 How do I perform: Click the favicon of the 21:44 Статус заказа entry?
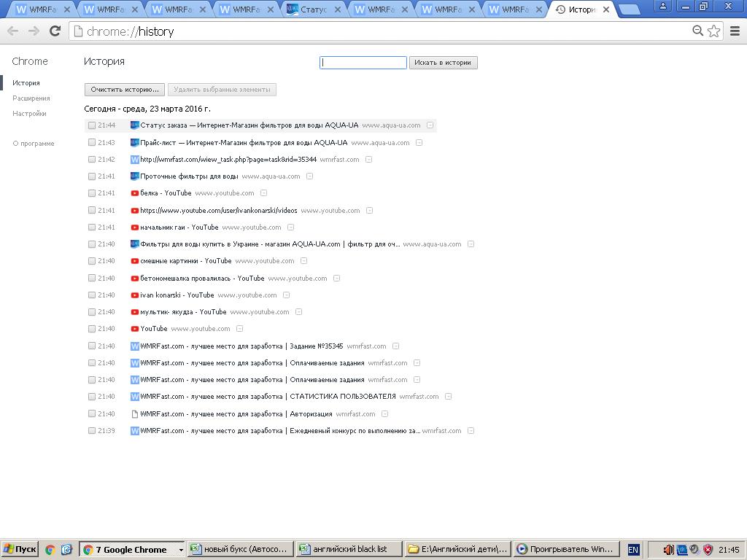tap(135, 125)
